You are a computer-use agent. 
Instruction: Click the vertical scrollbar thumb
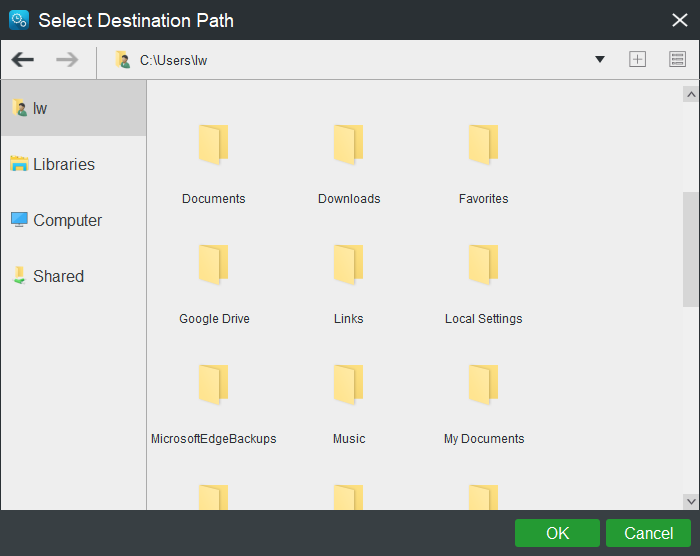pos(691,249)
